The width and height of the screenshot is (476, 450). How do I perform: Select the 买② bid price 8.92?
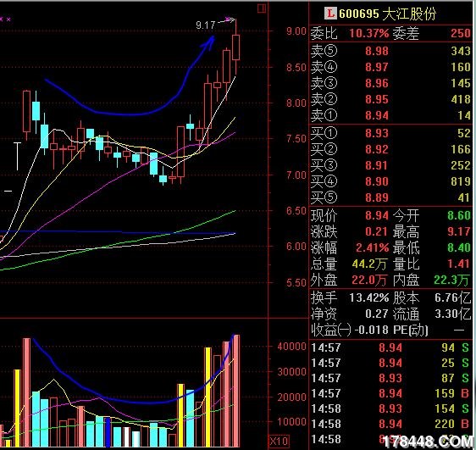point(377,149)
